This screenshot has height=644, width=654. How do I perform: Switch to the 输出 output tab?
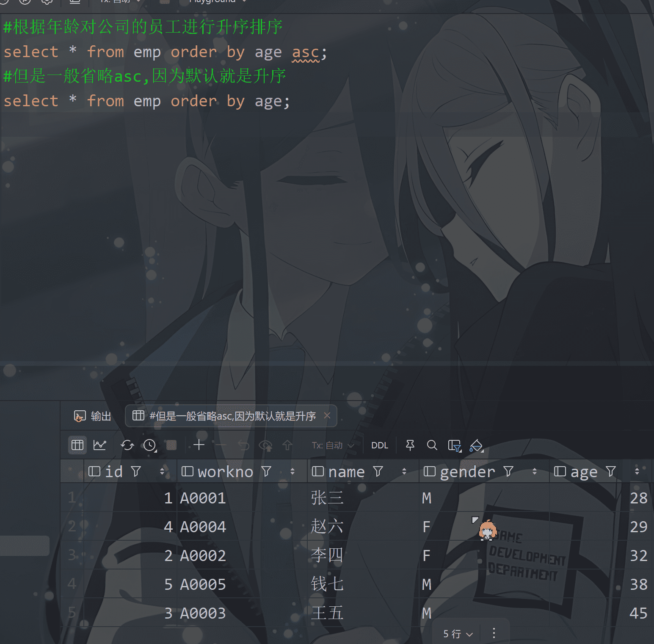coord(93,416)
